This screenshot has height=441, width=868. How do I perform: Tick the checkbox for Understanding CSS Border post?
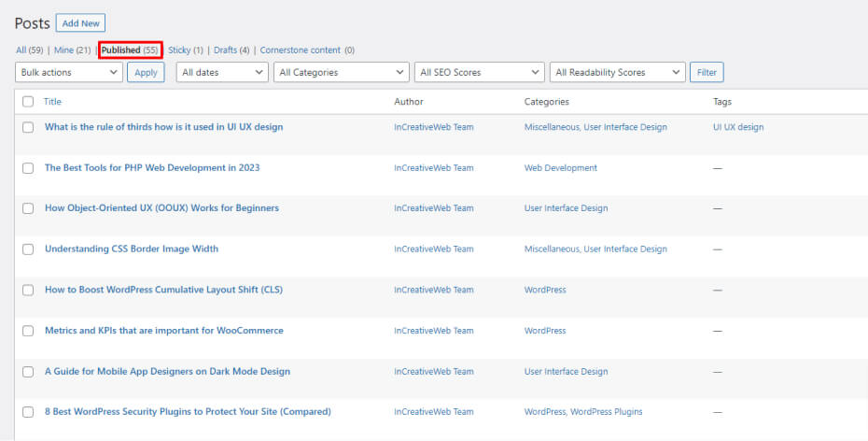28,249
